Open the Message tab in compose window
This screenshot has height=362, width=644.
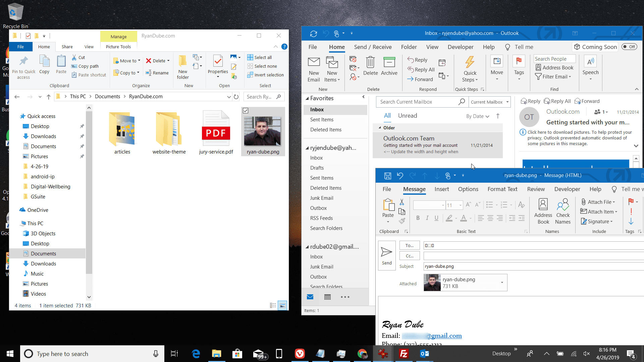point(414,189)
